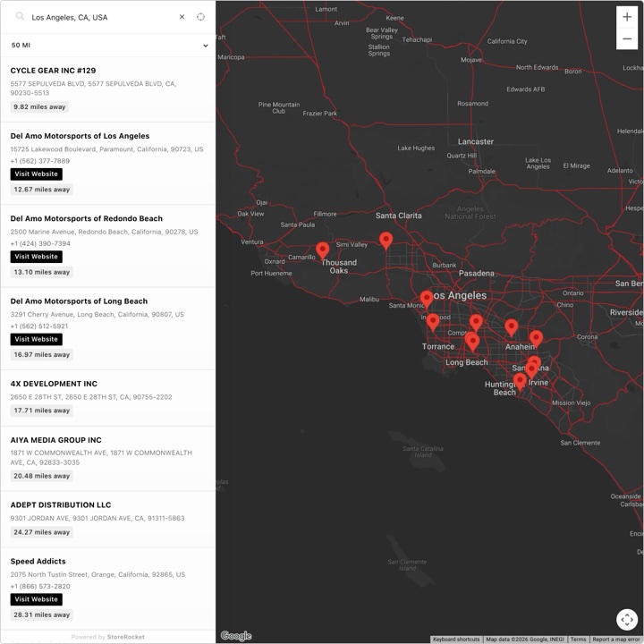Click the Malibu label on map

tap(369, 300)
